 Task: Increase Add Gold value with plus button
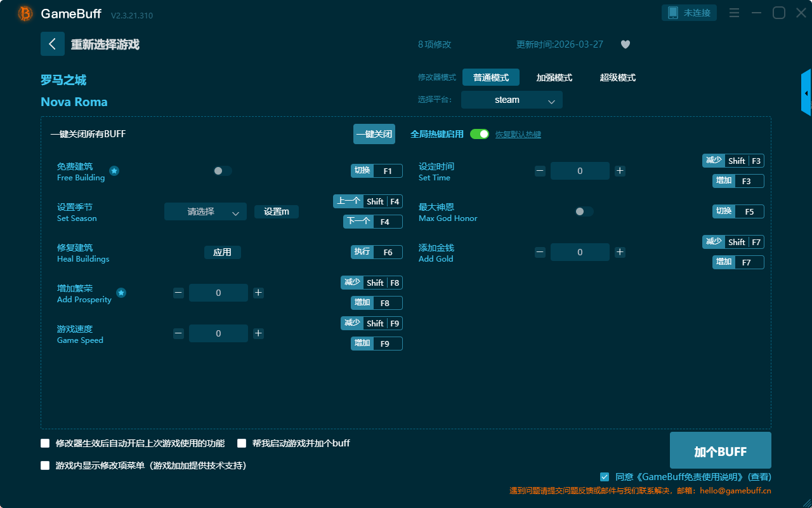pyautogui.click(x=620, y=252)
